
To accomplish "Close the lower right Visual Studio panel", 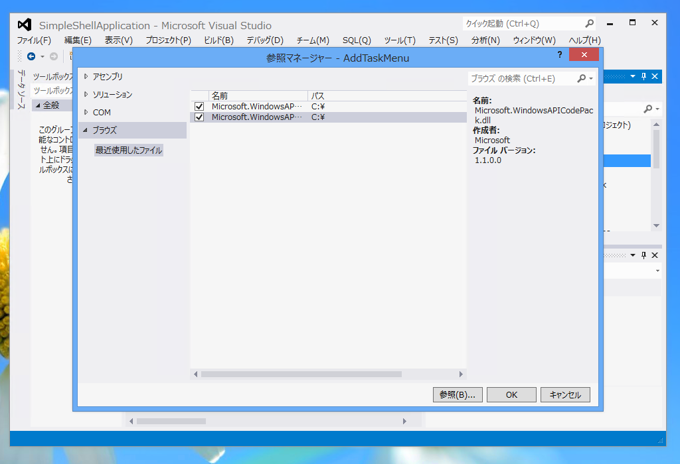I will pyautogui.click(x=655, y=255).
